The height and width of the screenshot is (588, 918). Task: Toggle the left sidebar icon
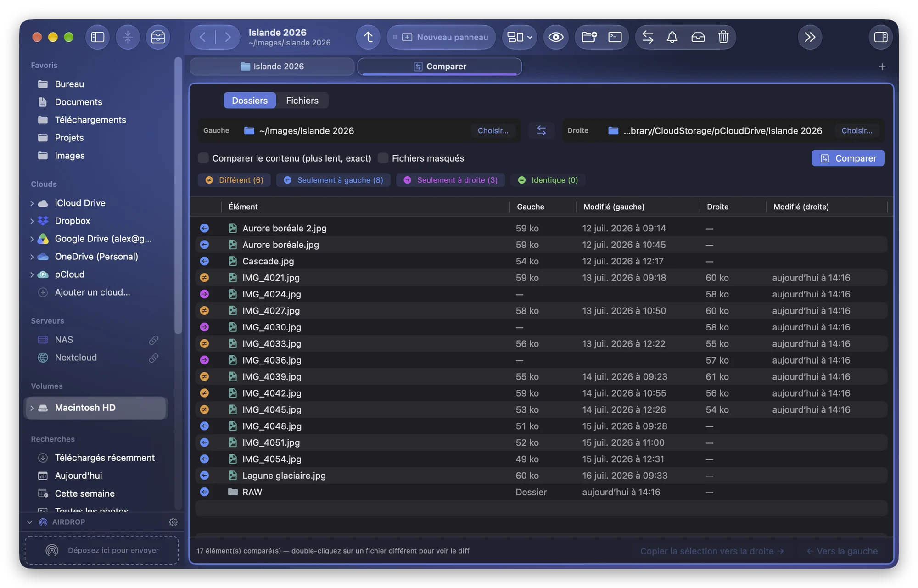pyautogui.click(x=97, y=37)
